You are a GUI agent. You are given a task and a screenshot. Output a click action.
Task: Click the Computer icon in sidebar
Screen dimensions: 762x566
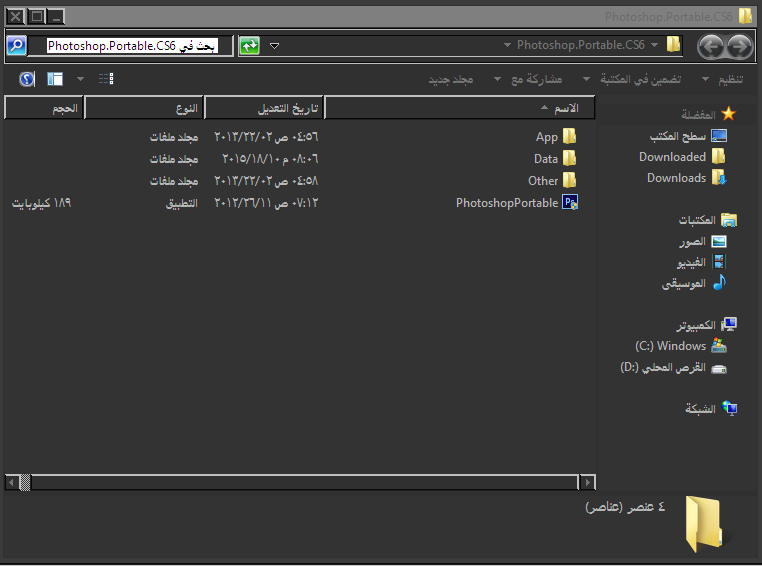pos(729,325)
